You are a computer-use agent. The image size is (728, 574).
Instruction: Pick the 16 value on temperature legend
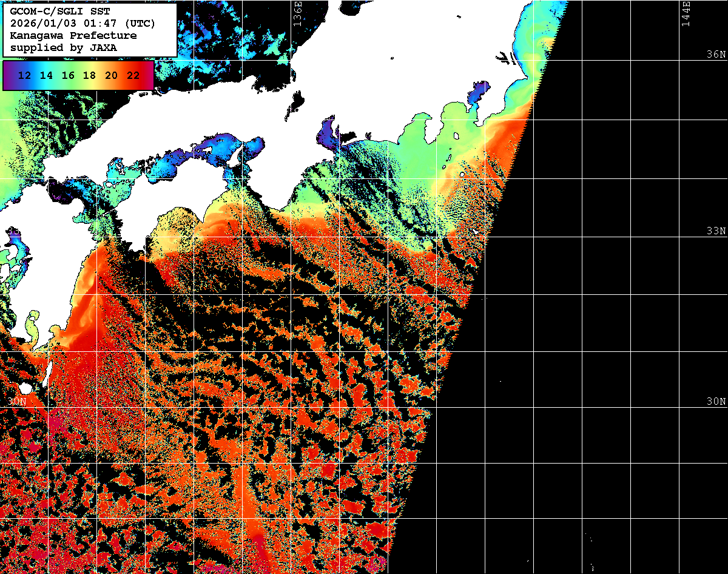68,75
